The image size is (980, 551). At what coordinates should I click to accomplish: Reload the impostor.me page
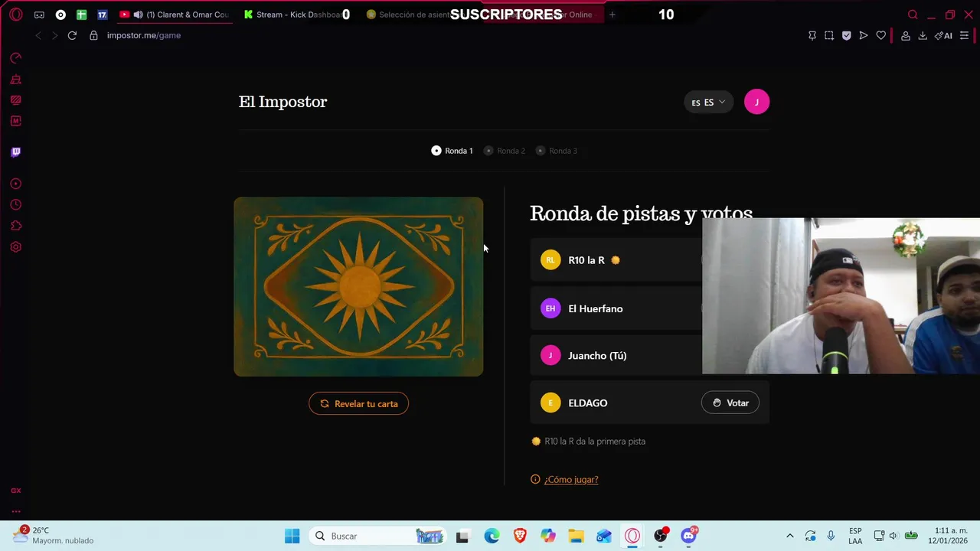click(72, 35)
